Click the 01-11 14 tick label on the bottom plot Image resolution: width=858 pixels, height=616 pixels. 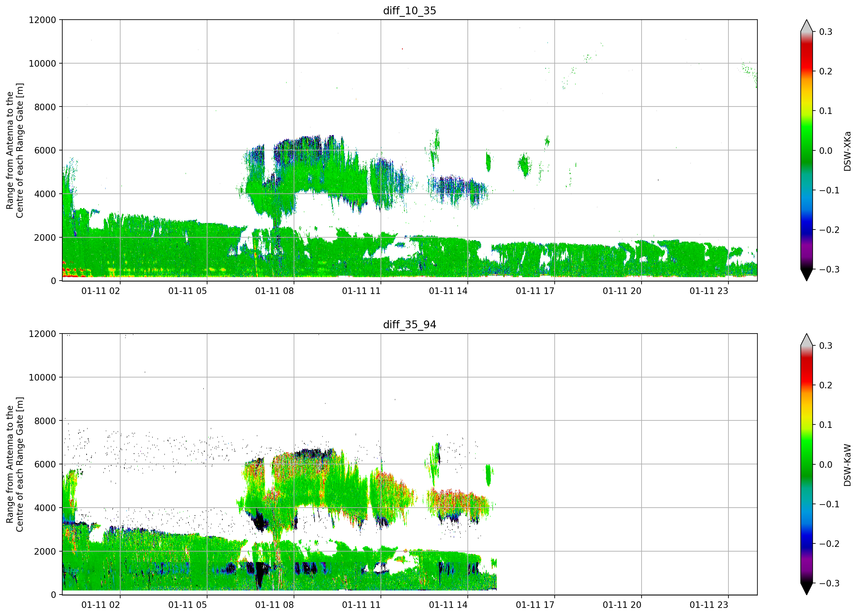[x=448, y=605]
